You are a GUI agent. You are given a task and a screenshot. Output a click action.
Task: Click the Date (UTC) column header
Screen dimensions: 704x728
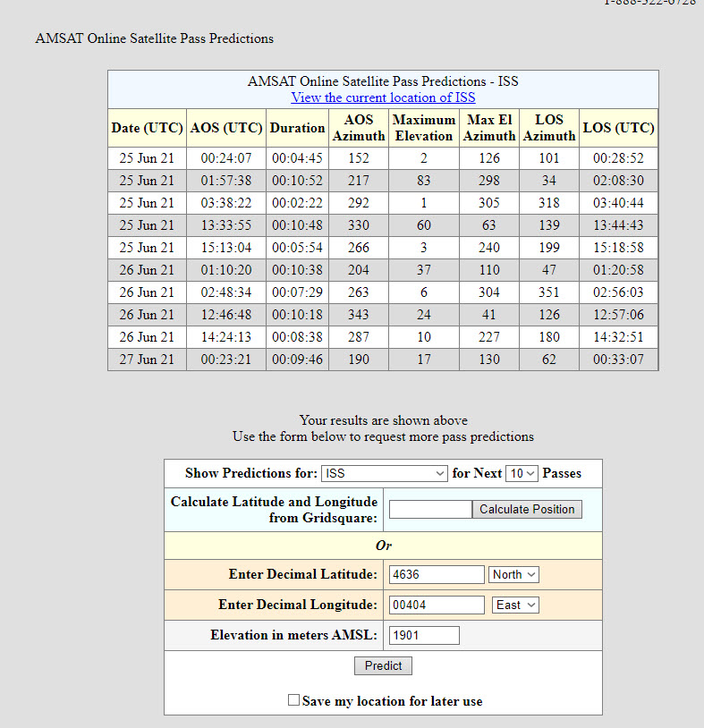(148, 128)
